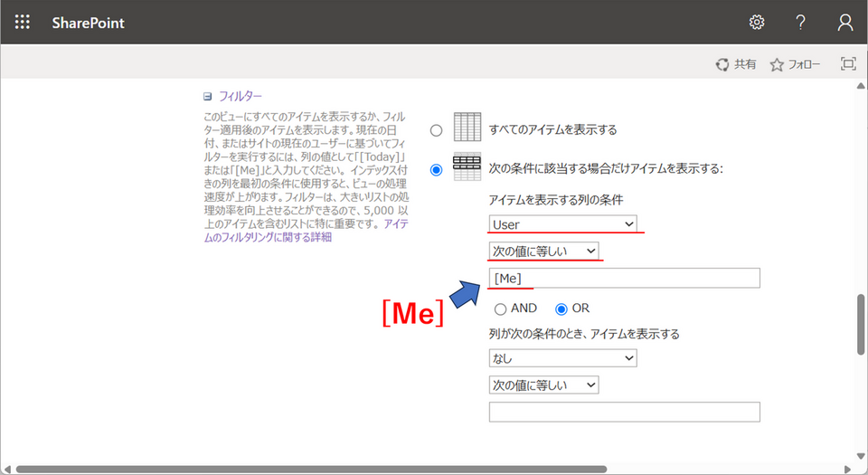This screenshot has width=868, height=475.
Task: Click the scroll up arrow
Action: [x=860, y=85]
